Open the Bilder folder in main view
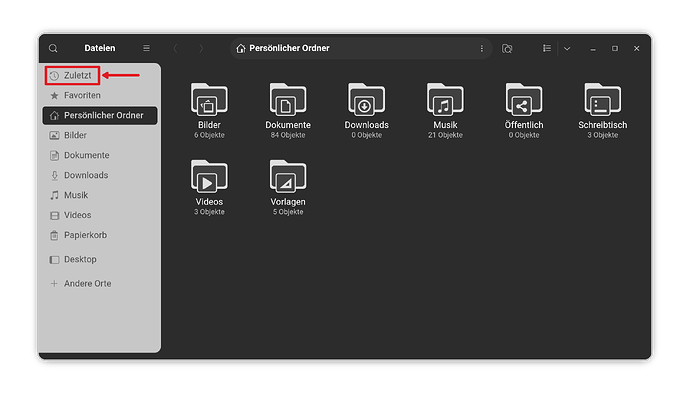The height and width of the screenshot is (403, 690). pos(209,101)
